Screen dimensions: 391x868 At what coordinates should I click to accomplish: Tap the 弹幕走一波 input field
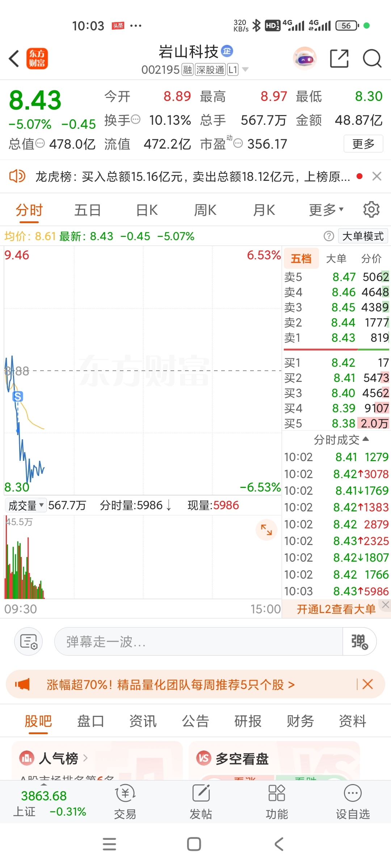(x=198, y=642)
